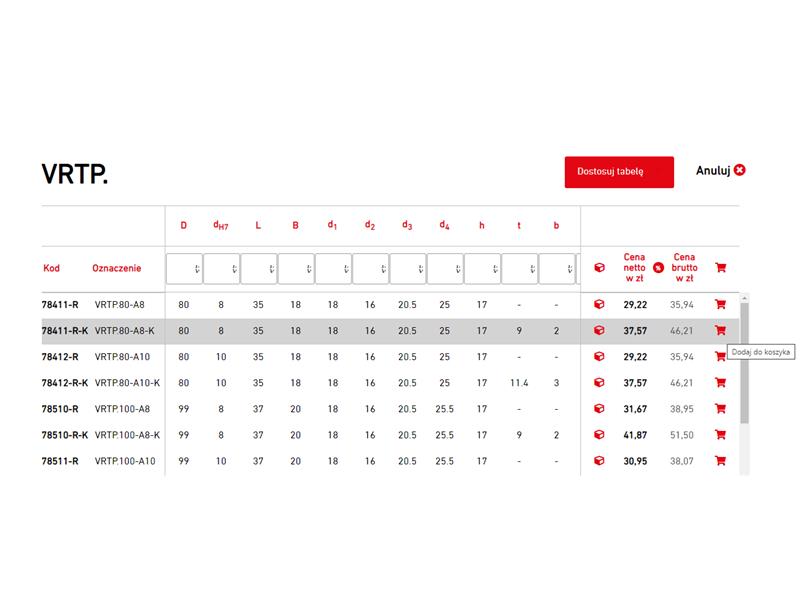The height and width of the screenshot is (600, 800).
Task: Click the red discount icon beside Cena netto
Action: [659, 268]
